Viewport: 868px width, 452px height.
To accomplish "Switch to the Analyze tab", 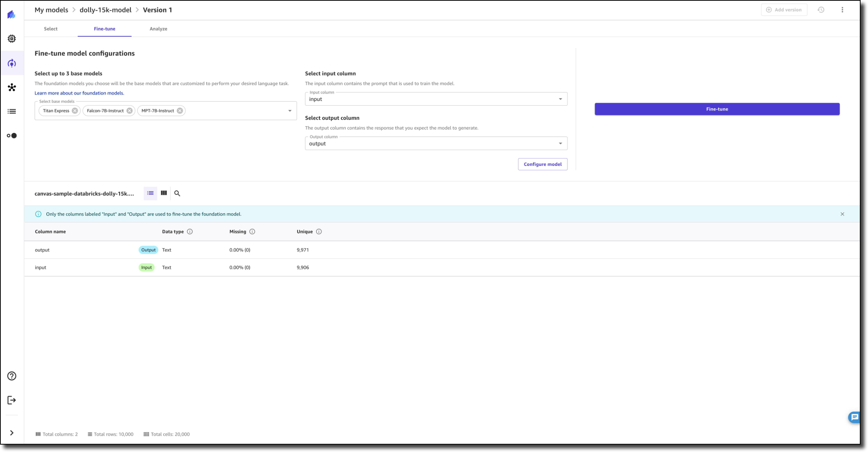I will (x=158, y=29).
